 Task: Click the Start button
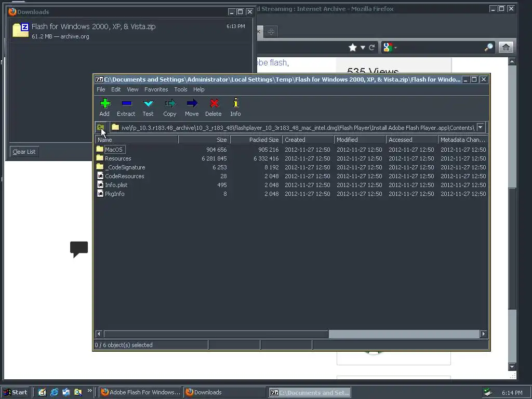pos(16,393)
